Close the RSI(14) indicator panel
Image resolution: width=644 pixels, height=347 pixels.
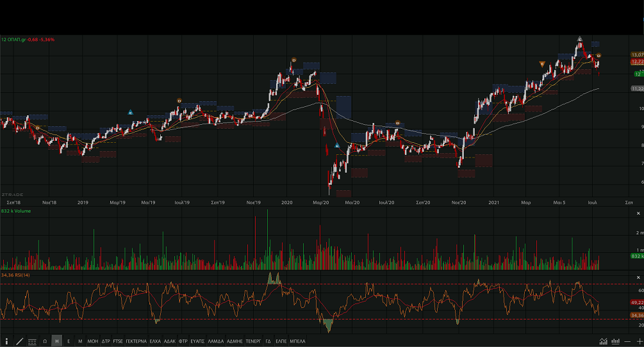coord(638,276)
